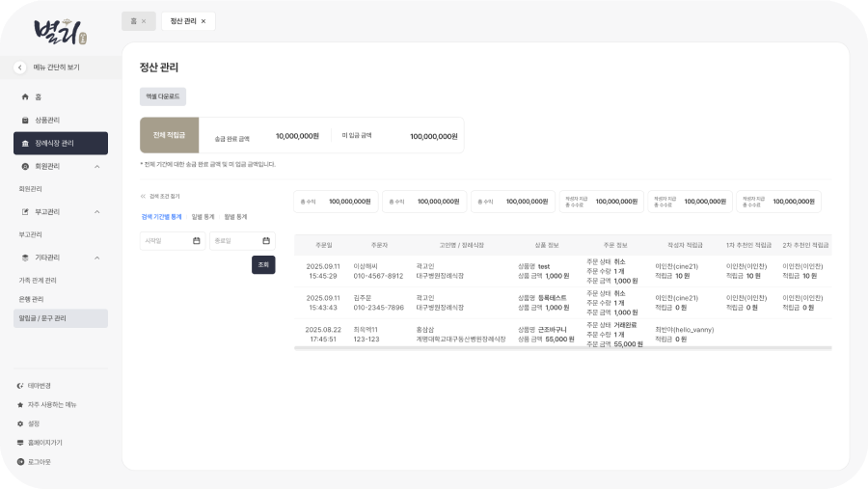Click the star icon for 자주 사용하는 메뉴

pos(20,404)
